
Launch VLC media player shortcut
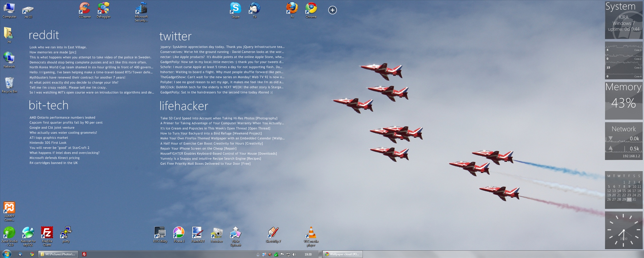point(311,236)
